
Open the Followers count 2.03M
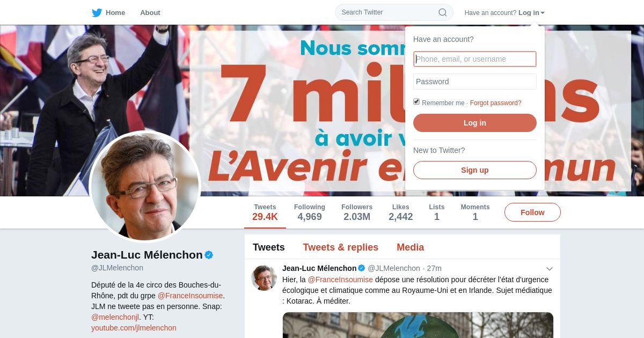(x=357, y=212)
